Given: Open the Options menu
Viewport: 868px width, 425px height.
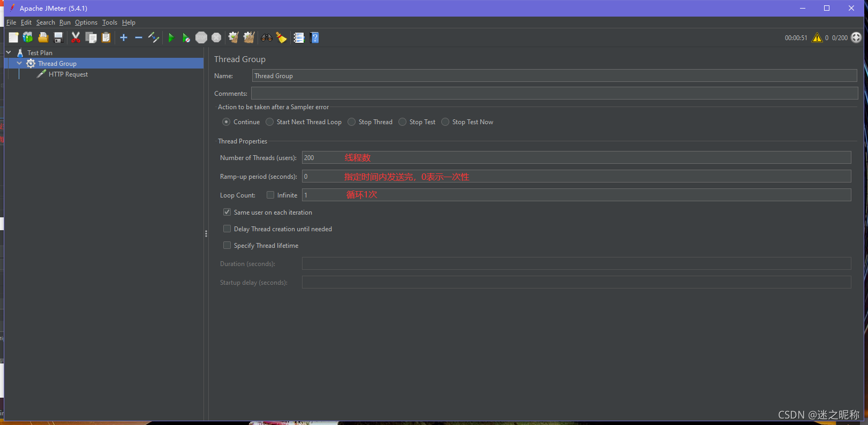Looking at the screenshot, I should [86, 22].
